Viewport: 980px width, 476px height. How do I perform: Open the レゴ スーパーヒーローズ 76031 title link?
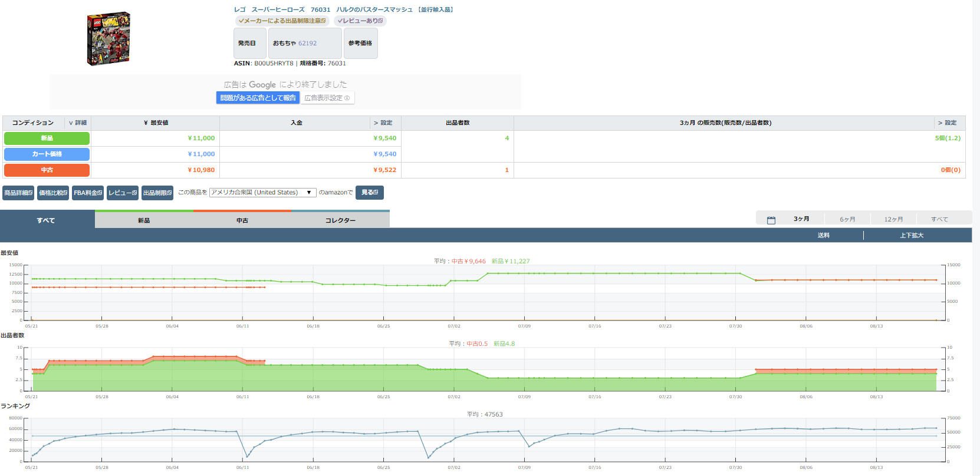[x=344, y=9]
